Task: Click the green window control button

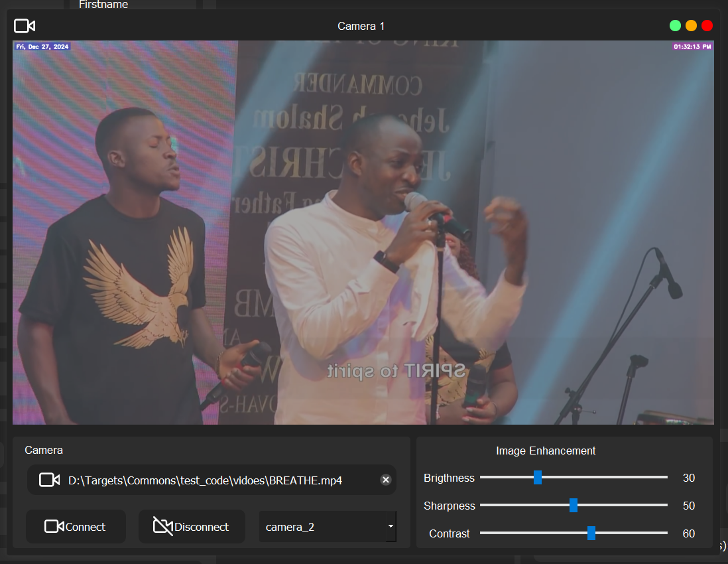Action: (675, 26)
